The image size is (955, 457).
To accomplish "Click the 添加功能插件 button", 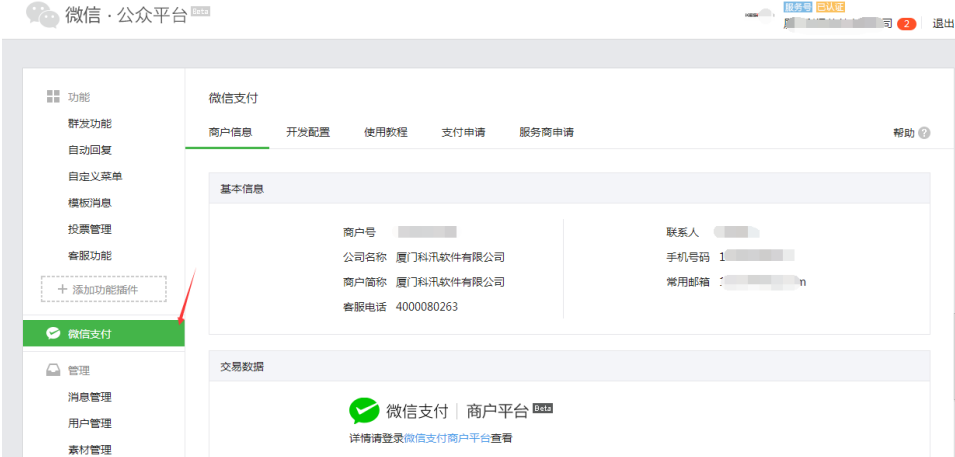I will click(x=105, y=290).
